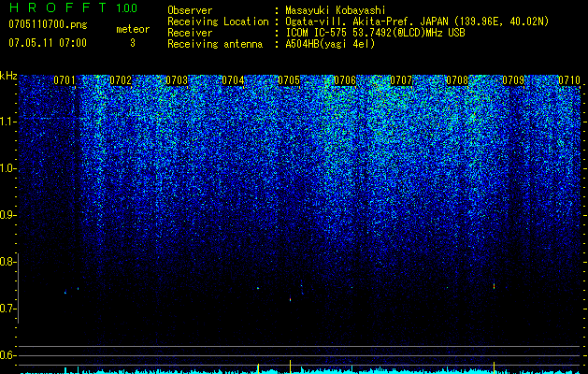588x374 pixels.
Task: Click the 0707 time marker
Action: click(x=401, y=80)
